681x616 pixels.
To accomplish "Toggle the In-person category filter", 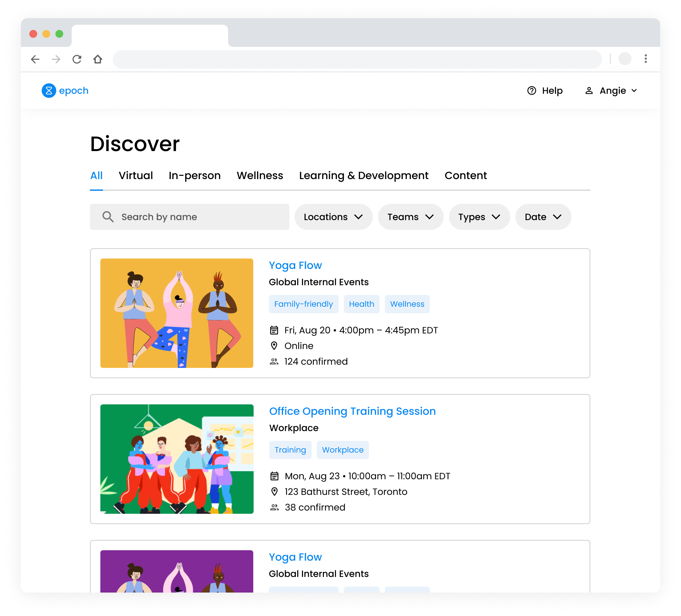I will (195, 175).
